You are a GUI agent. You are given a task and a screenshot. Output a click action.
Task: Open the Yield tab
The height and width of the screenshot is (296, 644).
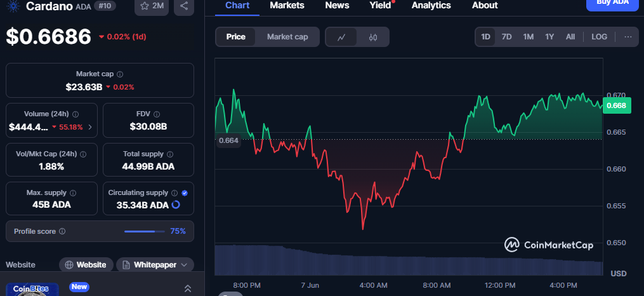click(x=380, y=6)
